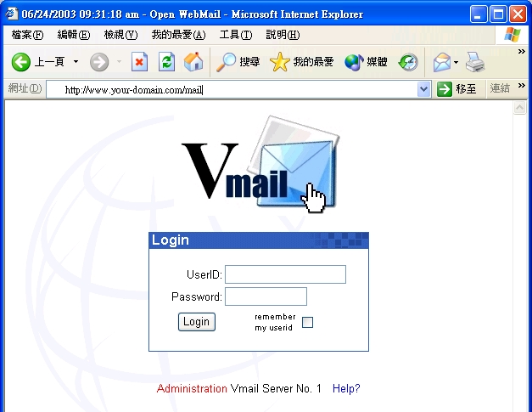532x412 pixels.
Task: Open the History clock icon
Action: point(408,62)
